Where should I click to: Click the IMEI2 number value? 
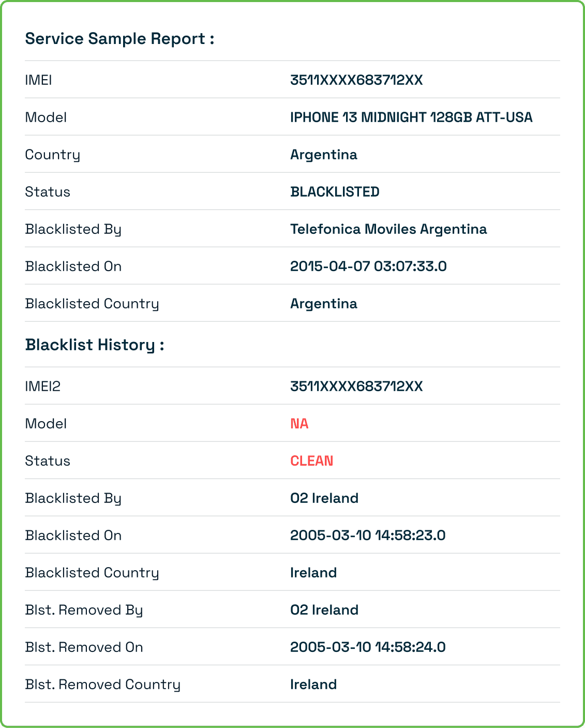coord(356,387)
